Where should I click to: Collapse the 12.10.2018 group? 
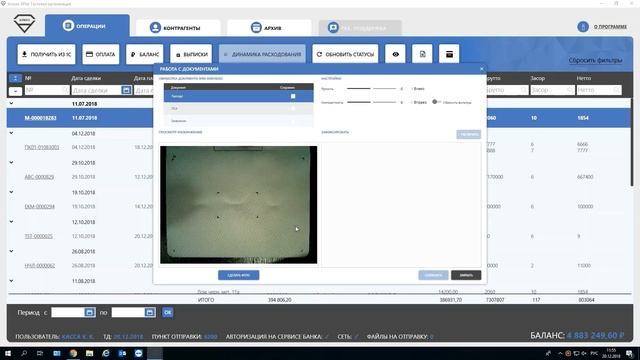click(11, 222)
